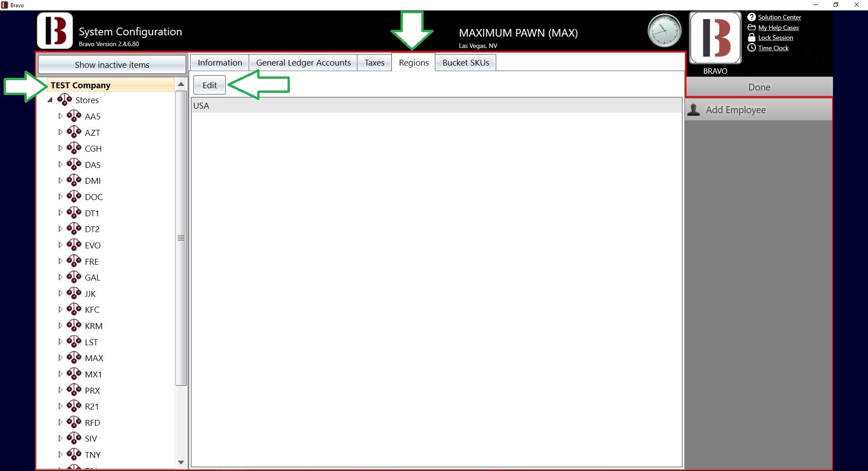Open the Taxes tab
The image size is (868, 471).
[374, 62]
